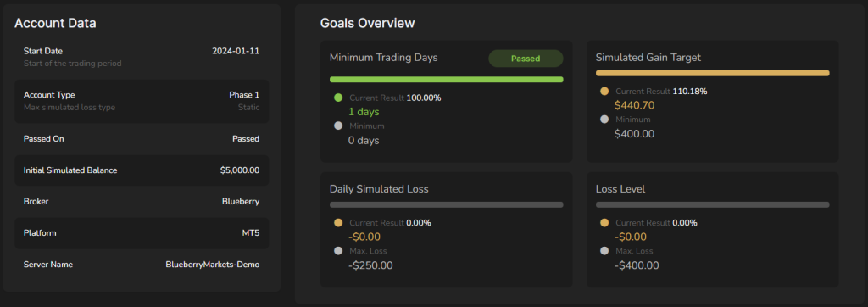Click the orange Current Result dot in Loss Level
868x307 pixels.
604,223
